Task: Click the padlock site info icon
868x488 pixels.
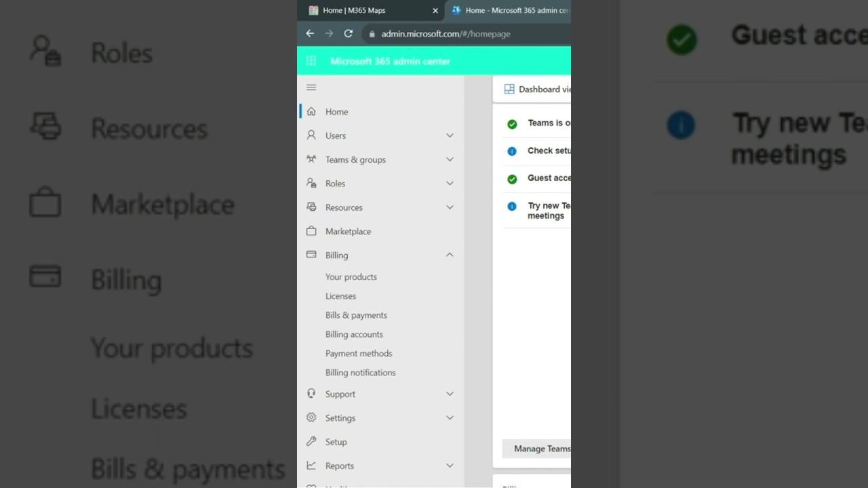Action: coord(372,34)
